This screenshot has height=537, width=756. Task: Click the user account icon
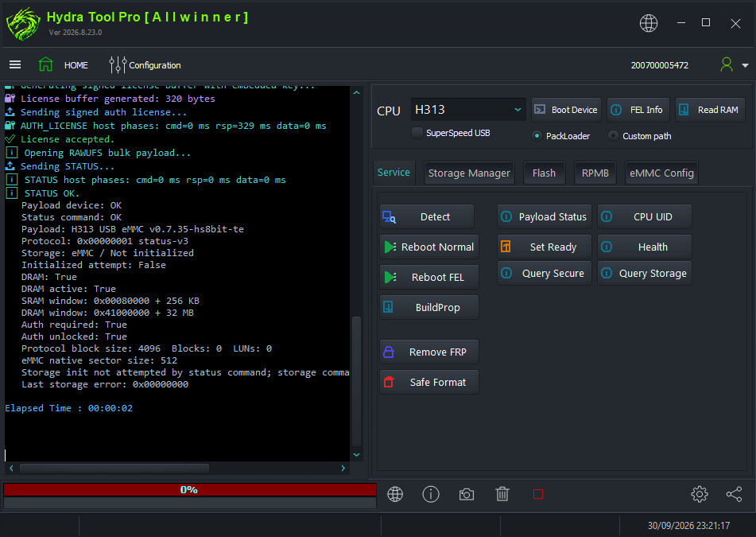tap(726, 64)
